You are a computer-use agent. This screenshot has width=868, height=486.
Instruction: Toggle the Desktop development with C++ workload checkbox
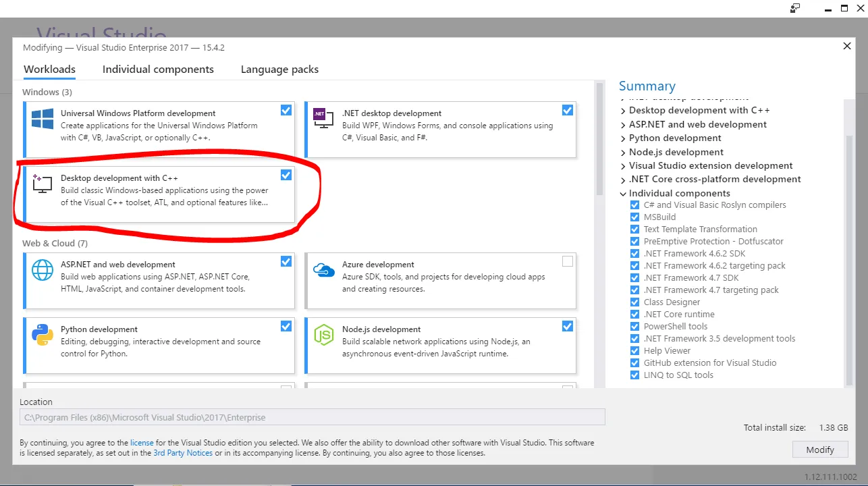(286, 175)
